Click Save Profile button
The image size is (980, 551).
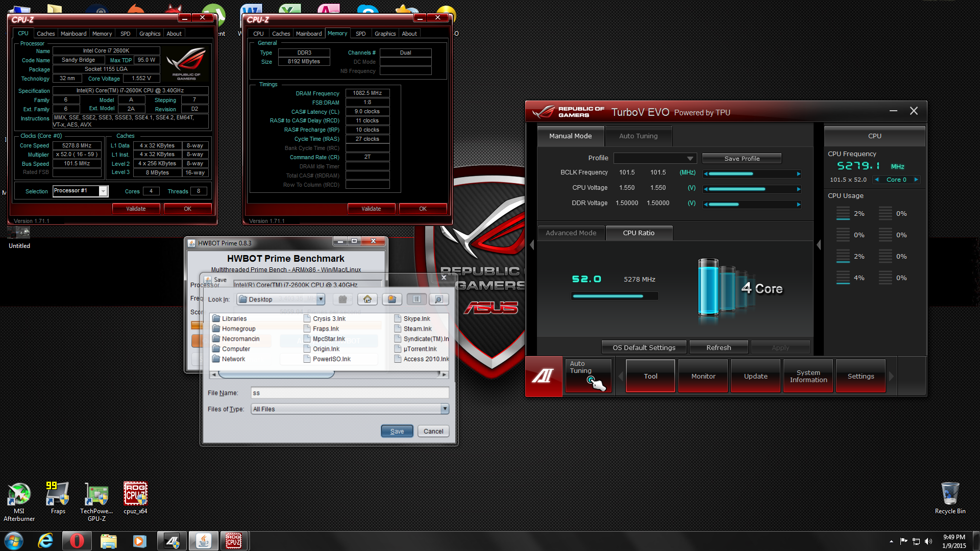[x=742, y=158]
